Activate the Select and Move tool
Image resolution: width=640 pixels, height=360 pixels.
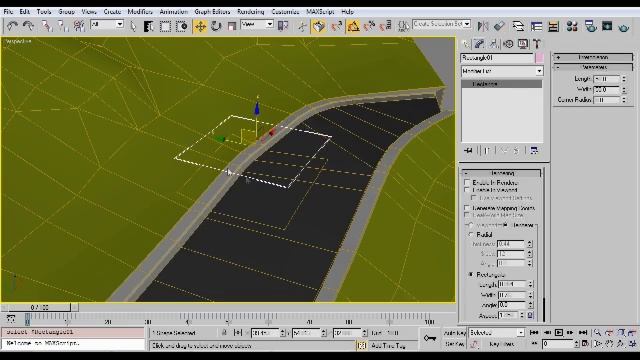pos(200,27)
